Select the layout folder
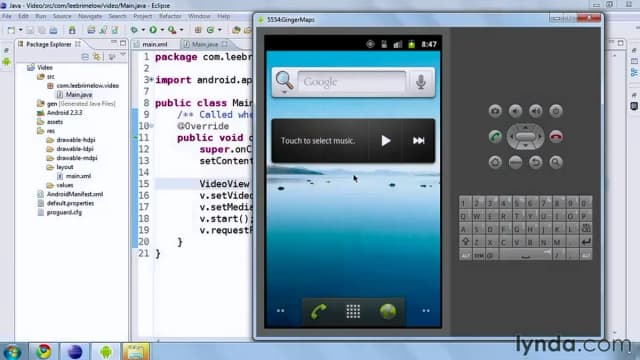This screenshot has height=360, width=640. pos(64,167)
